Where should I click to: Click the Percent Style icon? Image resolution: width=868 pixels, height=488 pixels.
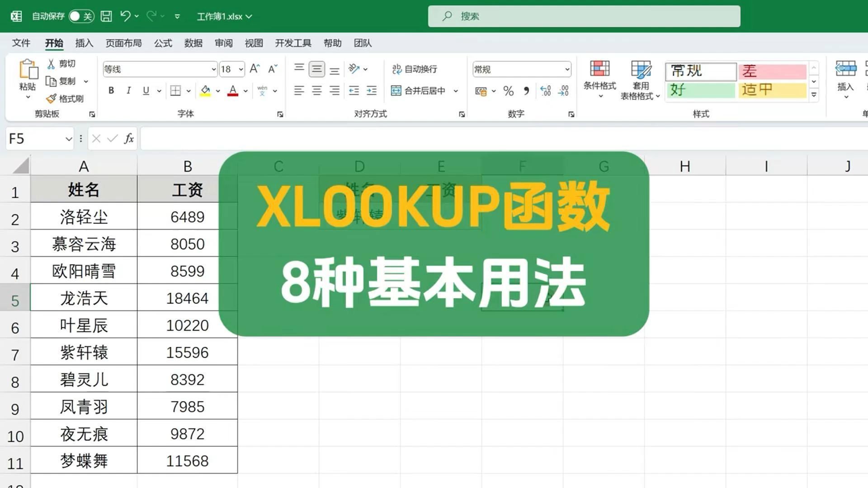point(508,91)
